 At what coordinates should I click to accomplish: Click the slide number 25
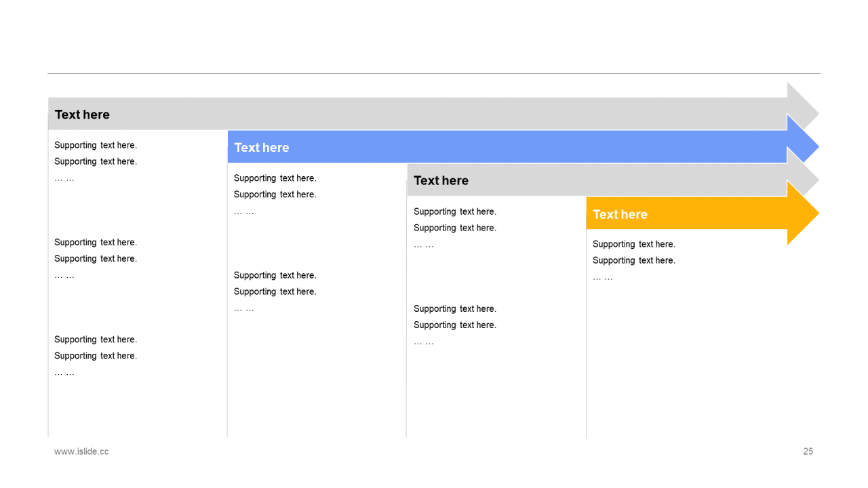pyautogui.click(x=808, y=451)
